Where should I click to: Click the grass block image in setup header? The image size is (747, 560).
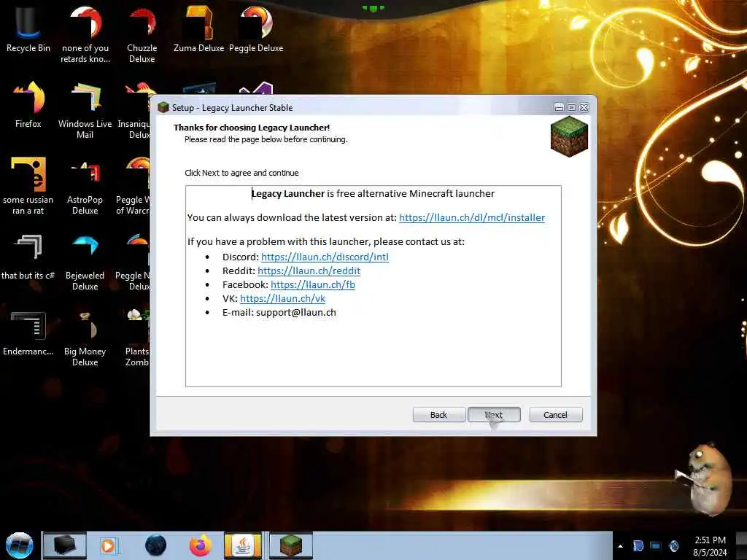pyautogui.click(x=569, y=136)
